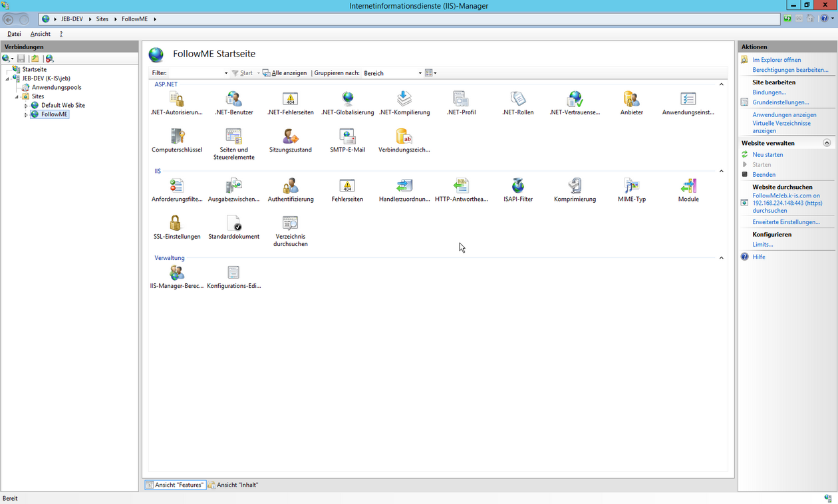Click the Filter text field
838x504 pixels.
[195, 73]
